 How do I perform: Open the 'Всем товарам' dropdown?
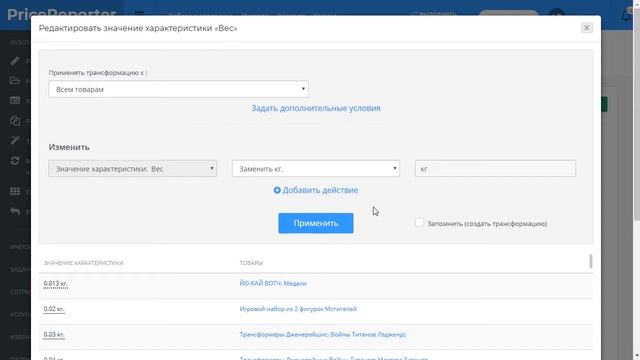point(178,89)
